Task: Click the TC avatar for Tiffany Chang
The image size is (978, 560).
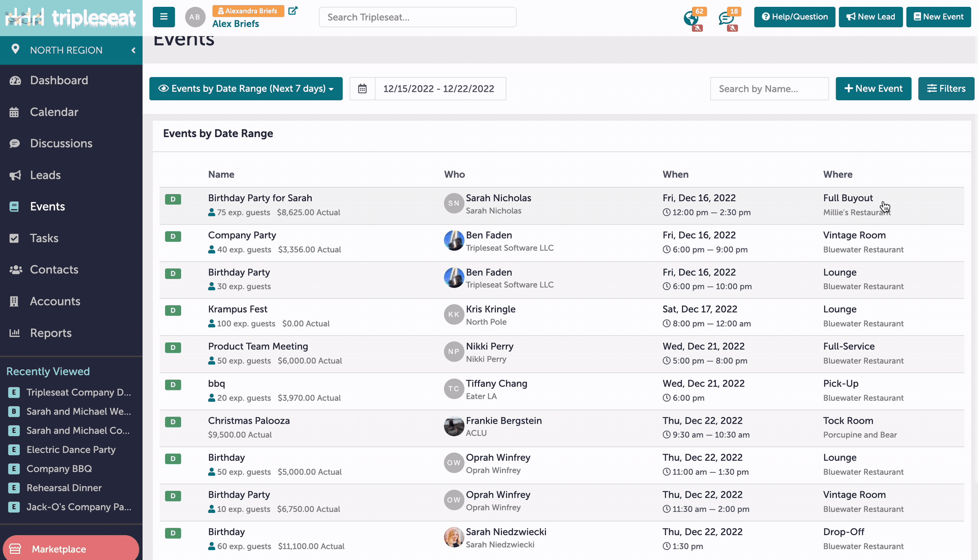Action: pyautogui.click(x=454, y=388)
